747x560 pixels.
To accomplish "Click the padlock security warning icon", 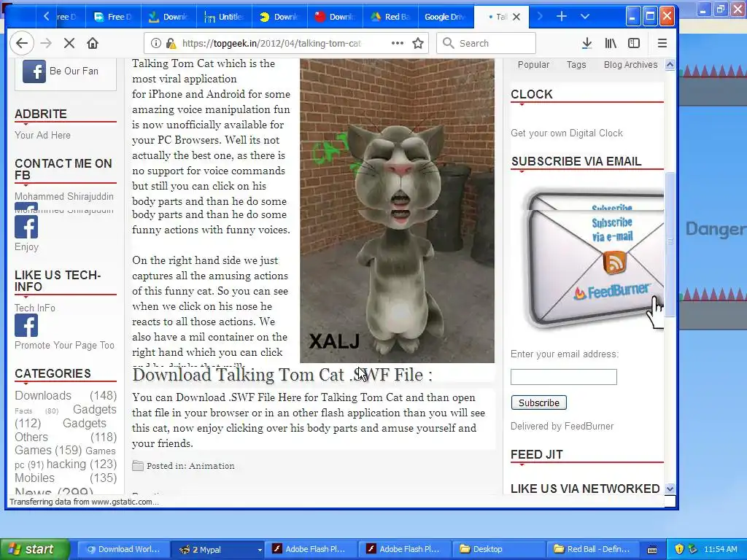I will 171,43.
